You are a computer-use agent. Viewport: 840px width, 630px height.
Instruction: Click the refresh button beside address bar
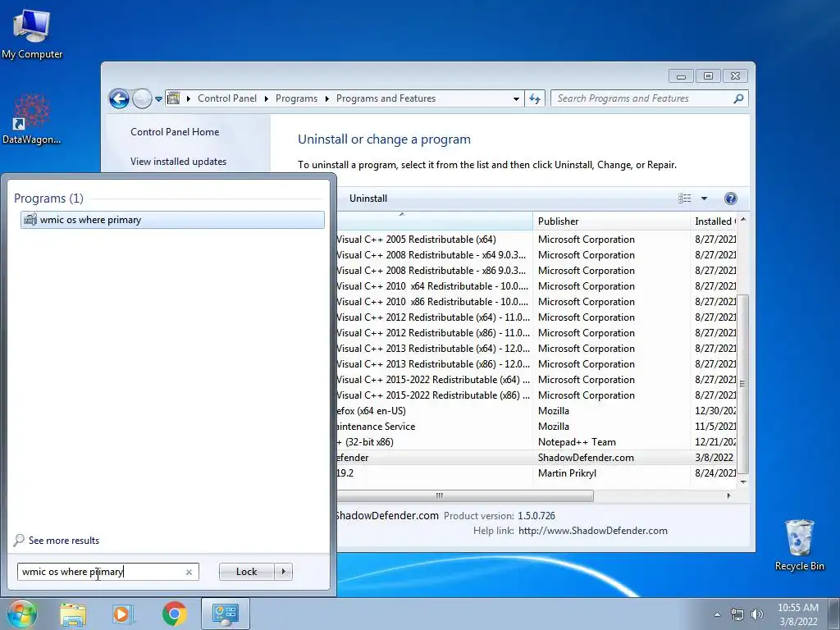pos(535,98)
